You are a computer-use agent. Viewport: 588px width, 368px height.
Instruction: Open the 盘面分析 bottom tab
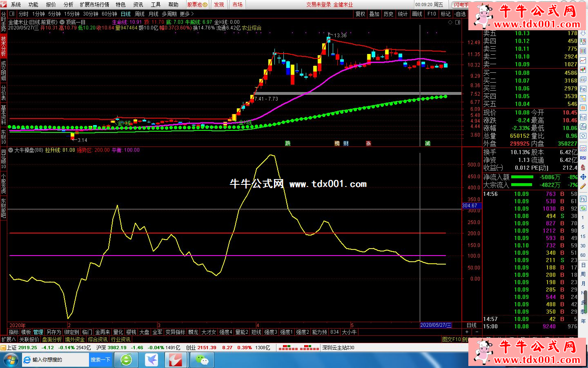point(52,339)
